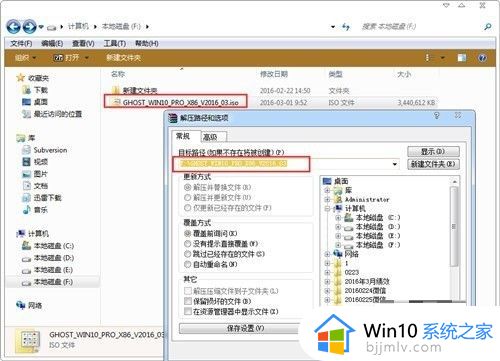
Task: Select the 2016年3月绩效 folder in tree
Action: click(x=367, y=281)
